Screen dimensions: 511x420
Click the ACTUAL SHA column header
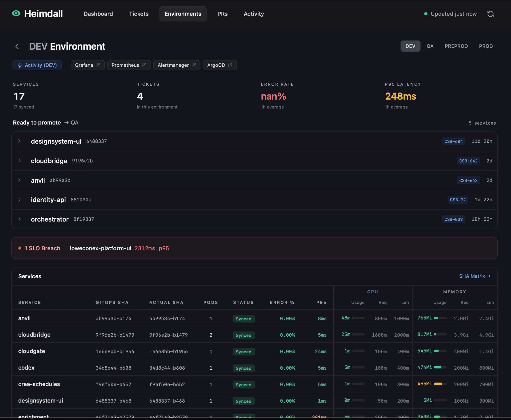(166, 302)
